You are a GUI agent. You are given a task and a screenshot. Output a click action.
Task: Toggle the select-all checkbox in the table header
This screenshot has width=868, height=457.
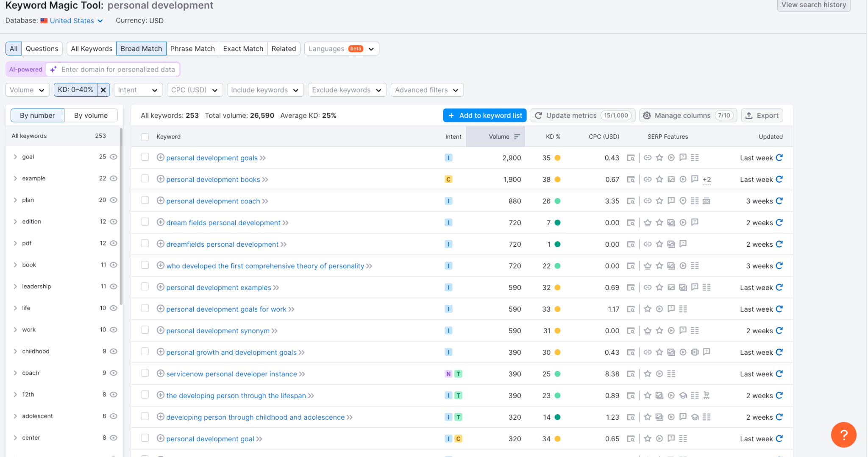145,137
